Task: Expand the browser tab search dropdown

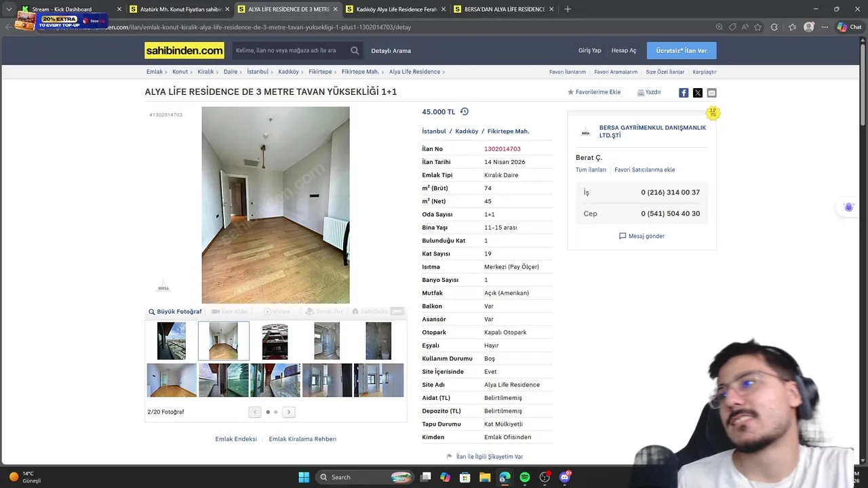Action: tap(8, 9)
